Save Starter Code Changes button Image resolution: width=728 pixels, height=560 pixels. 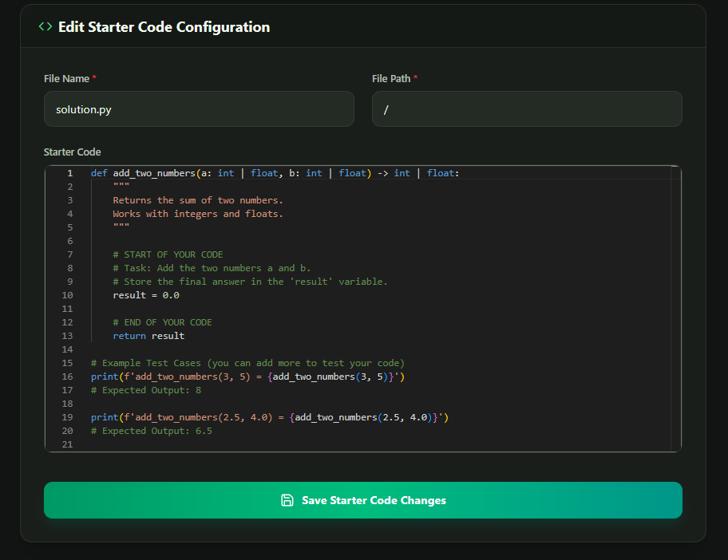point(363,500)
